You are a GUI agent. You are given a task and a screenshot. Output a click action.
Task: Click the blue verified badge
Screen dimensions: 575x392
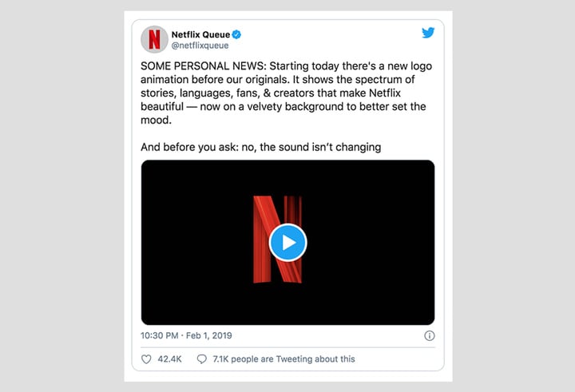tap(237, 34)
